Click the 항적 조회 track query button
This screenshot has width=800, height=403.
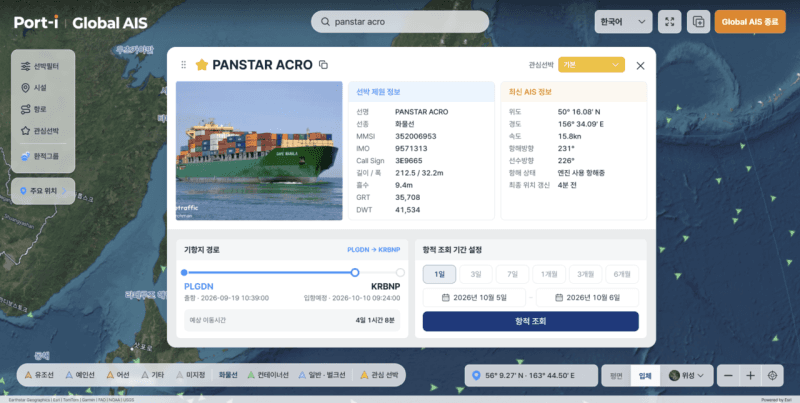point(531,321)
